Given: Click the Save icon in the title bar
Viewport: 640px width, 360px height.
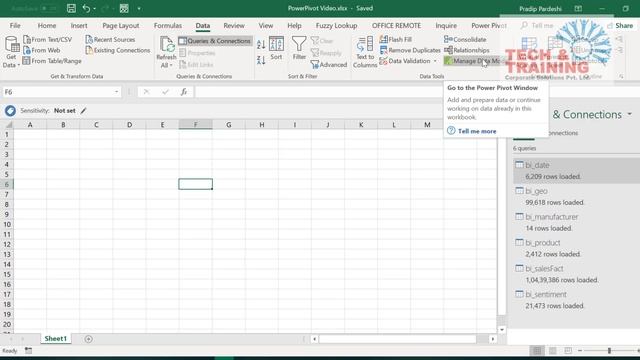Looking at the screenshot, I should coord(71,8).
